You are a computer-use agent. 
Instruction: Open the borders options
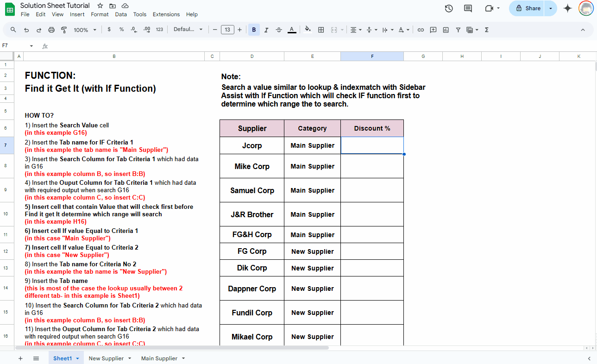point(321,30)
